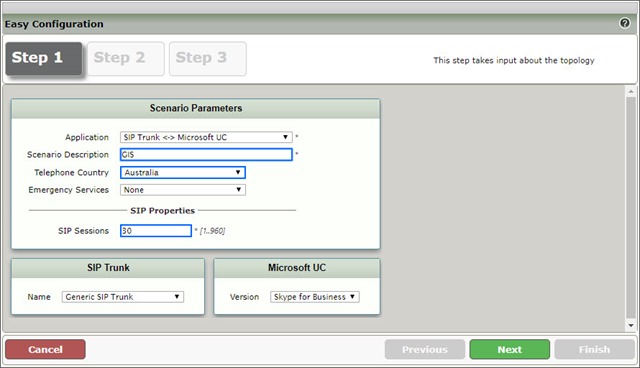This screenshot has height=368, width=640.
Task: Click the Finish button
Action: coord(594,349)
